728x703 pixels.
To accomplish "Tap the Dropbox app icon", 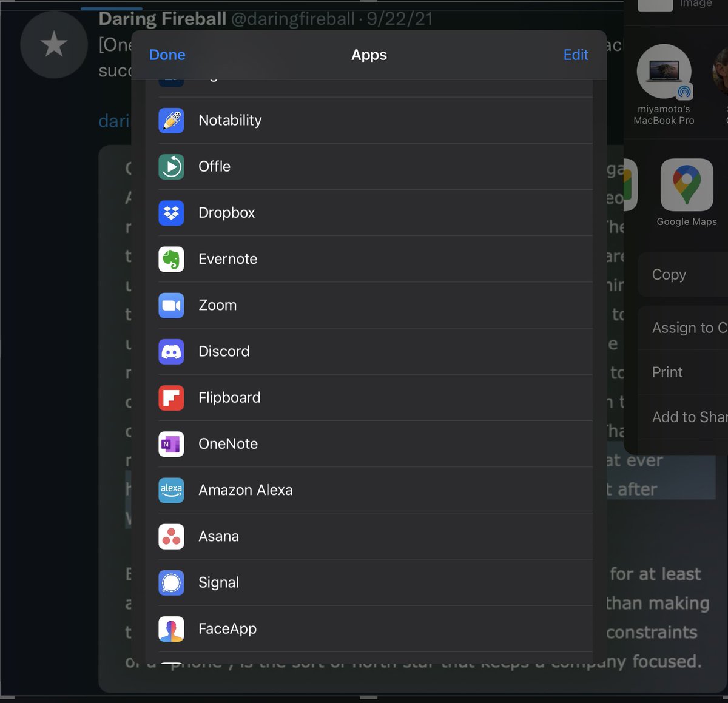I will tap(171, 213).
